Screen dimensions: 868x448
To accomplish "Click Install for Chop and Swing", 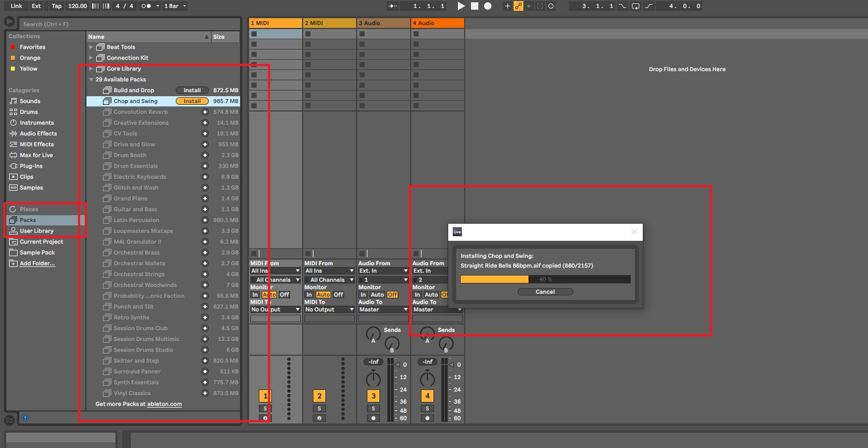I will (192, 101).
